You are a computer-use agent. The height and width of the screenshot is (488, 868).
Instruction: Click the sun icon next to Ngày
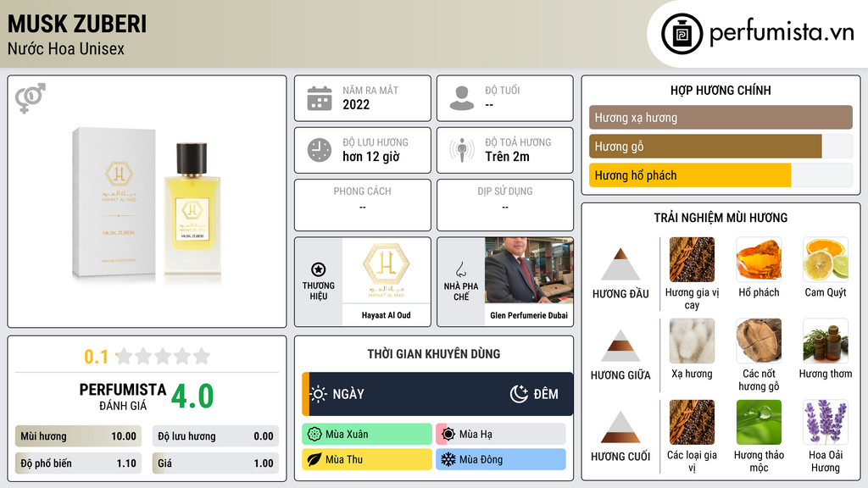(x=319, y=394)
